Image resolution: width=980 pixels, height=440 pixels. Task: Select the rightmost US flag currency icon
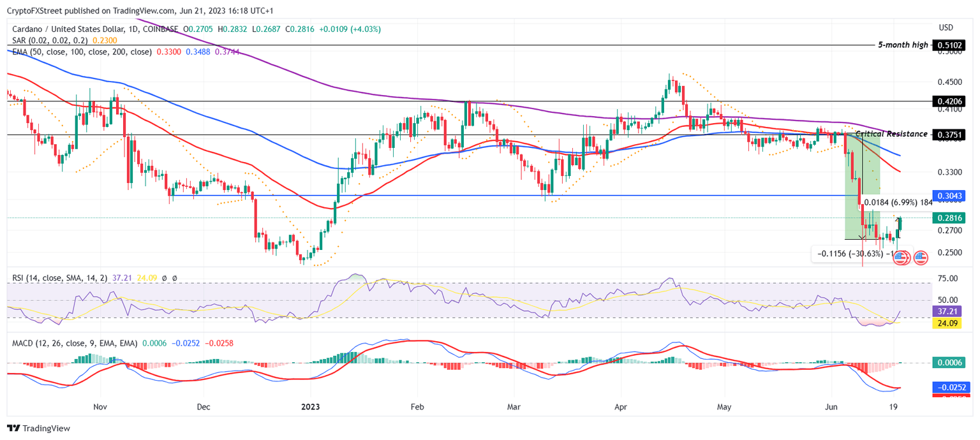[921, 258]
